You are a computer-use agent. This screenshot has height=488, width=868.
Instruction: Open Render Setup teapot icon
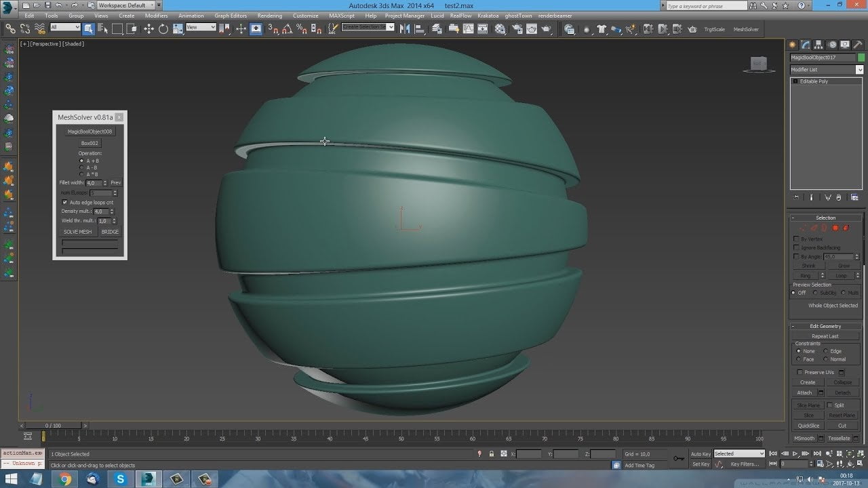tap(517, 28)
